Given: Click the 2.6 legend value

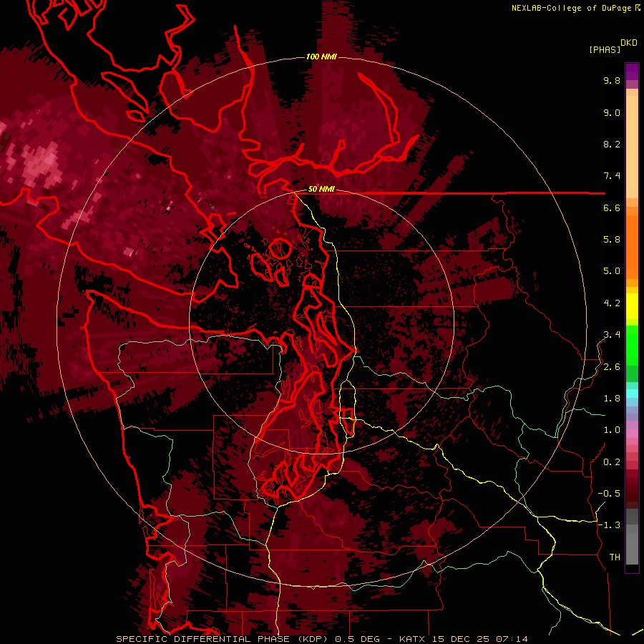Looking at the screenshot, I should [x=612, y=367].
